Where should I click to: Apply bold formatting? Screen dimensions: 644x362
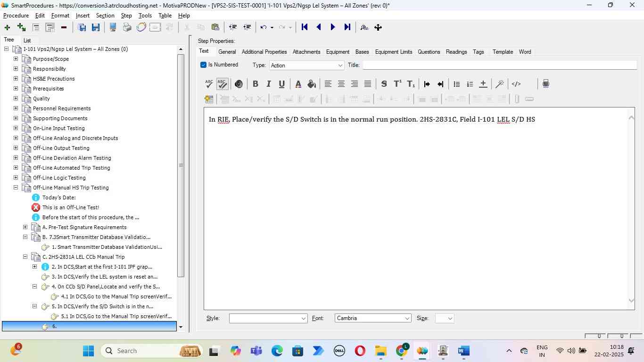[255, 84]
